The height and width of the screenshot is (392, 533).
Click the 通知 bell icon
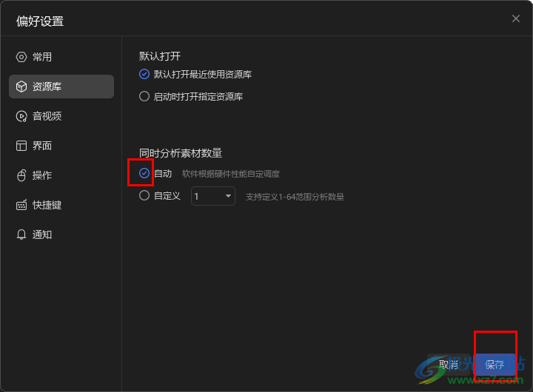pyautogui.click(x=21, y=234)
